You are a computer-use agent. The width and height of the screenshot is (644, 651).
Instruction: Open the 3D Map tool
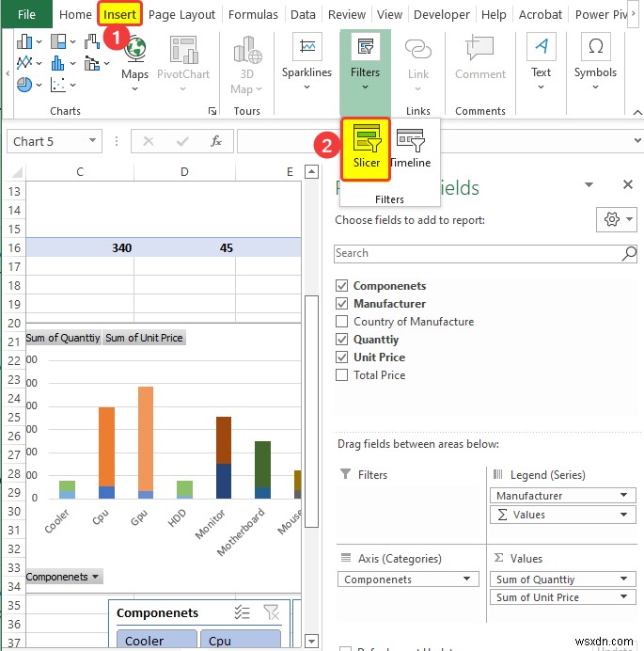(247, 64)
